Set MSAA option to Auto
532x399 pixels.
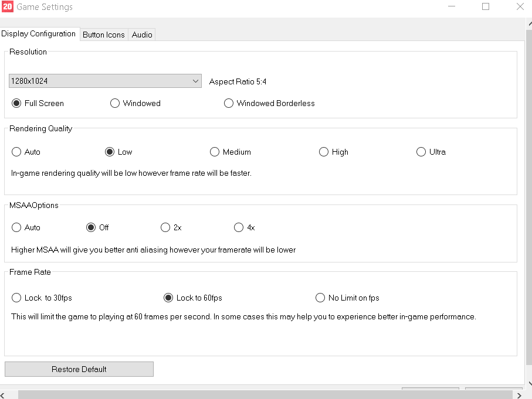point(17,227)
